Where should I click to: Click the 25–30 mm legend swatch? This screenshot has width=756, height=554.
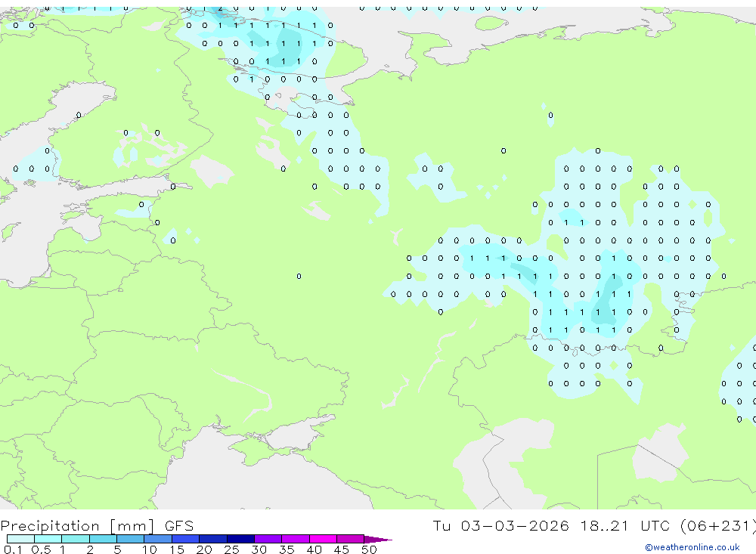pos(240,539)
